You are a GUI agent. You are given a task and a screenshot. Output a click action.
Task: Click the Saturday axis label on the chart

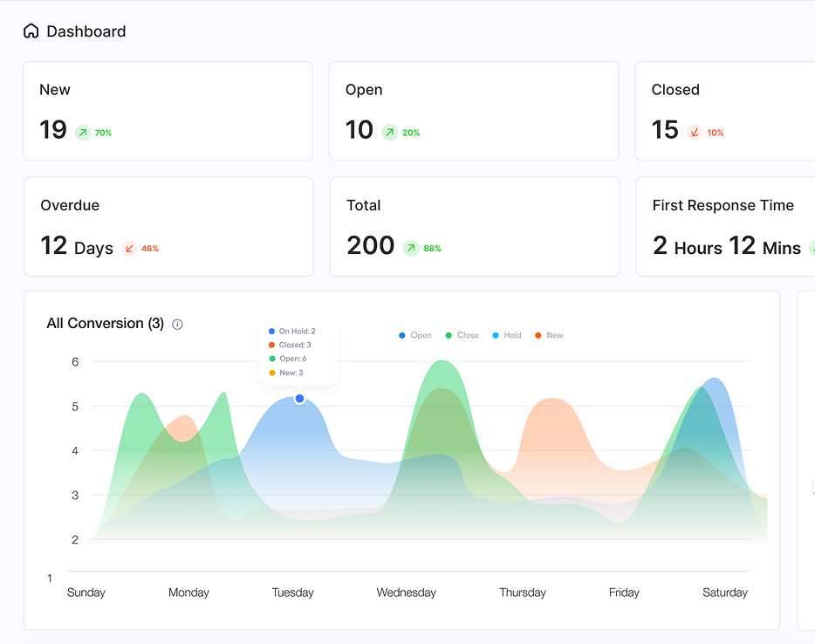tap(725, 592)
